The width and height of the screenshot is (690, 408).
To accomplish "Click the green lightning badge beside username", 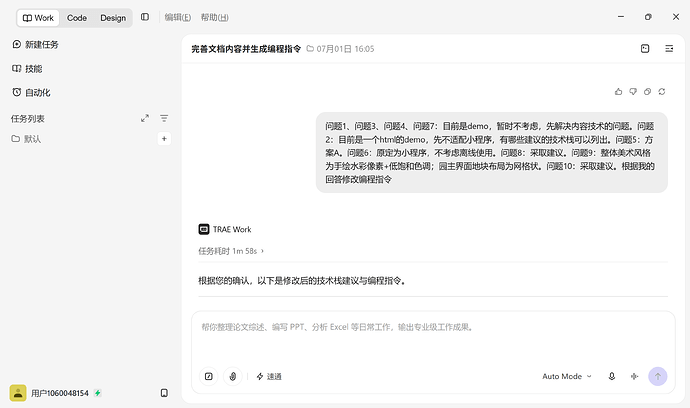I will (x=98, y=393).
